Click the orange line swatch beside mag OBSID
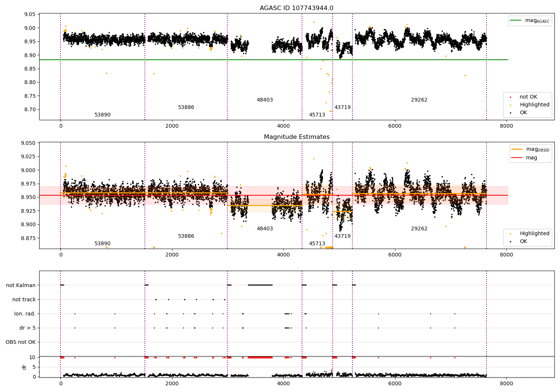The image size is (560, 392). 517,149
